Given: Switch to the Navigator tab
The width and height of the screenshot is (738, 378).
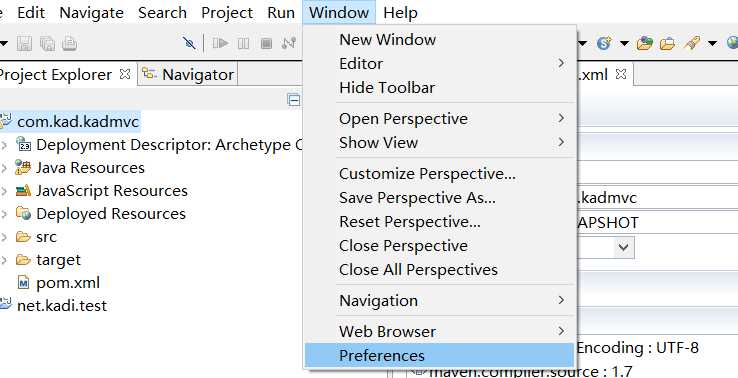Looking at the screenshot, I should coord(188,74).
